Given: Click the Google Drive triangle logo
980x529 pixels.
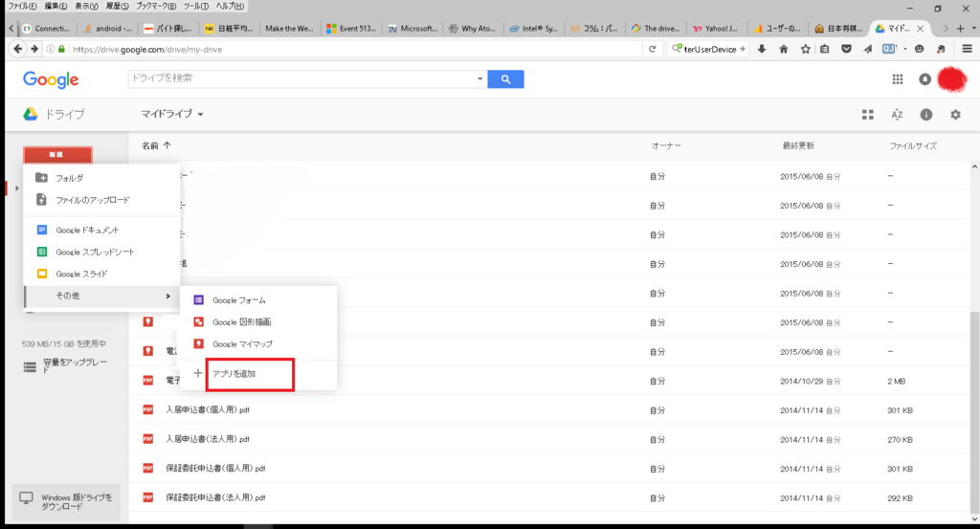Looking at the screenshot, I should [x=30, y=114].
